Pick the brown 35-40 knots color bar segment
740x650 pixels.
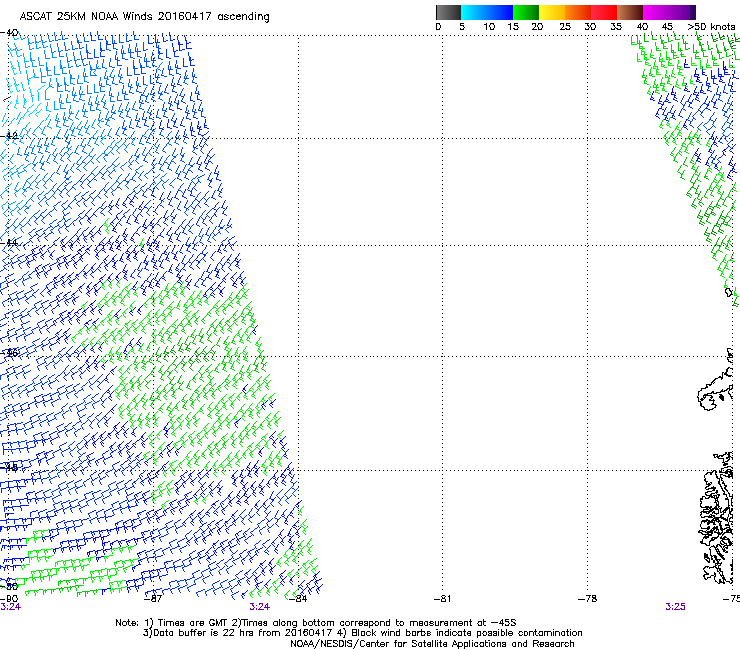pyautogui.click(x=630, y=12)
